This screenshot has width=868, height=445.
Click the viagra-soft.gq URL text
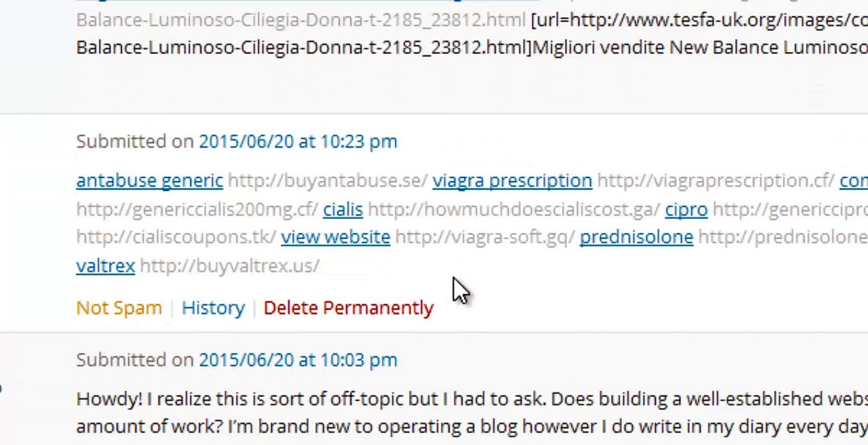point(485,237)
